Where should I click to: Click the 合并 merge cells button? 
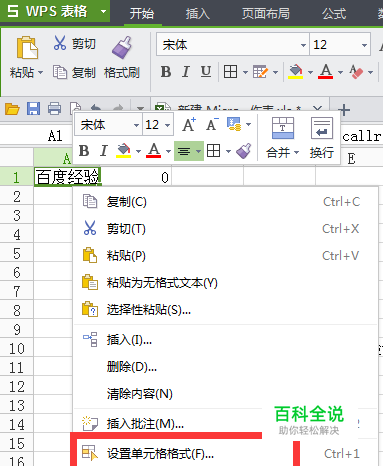click(282, 137)
